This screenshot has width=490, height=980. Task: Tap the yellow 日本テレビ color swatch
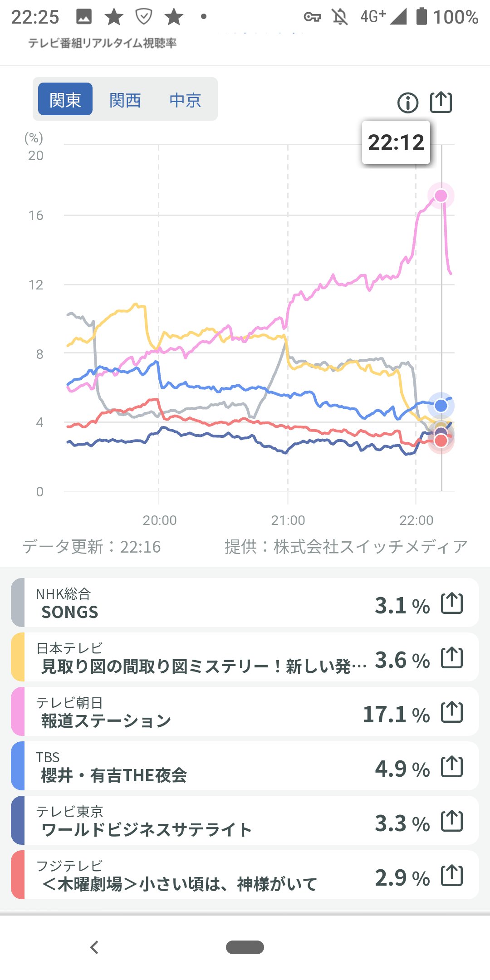(x=18, y=657)
